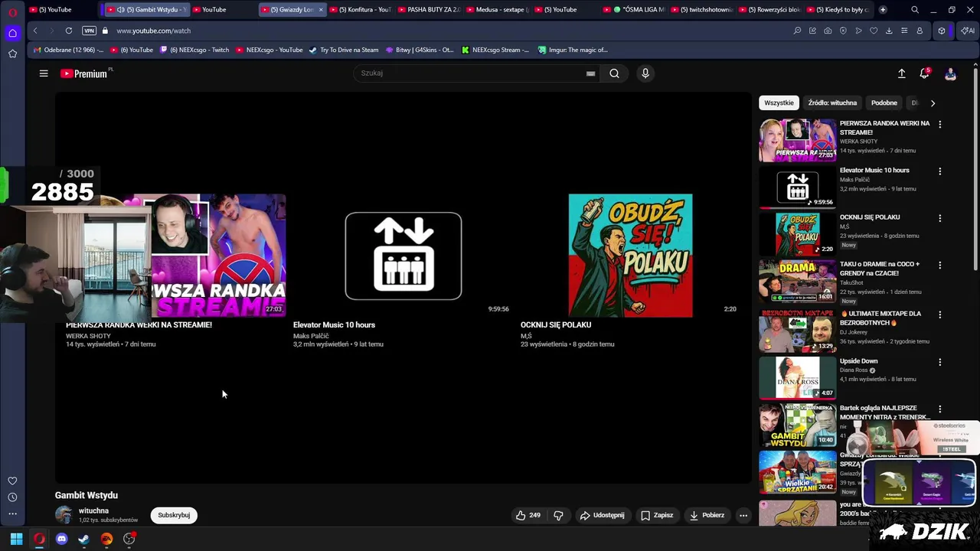Open Discord from the taskbar

click(61, 539)
